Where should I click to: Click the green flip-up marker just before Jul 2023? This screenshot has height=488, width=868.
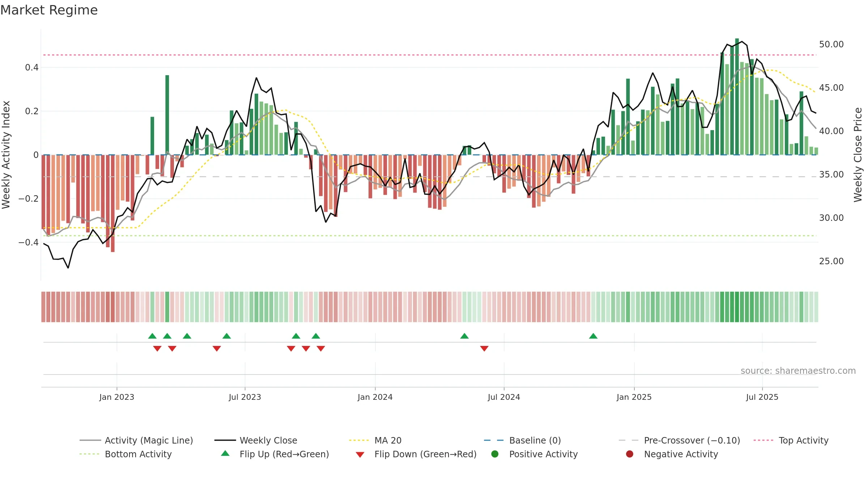click(x=227, y=336)
